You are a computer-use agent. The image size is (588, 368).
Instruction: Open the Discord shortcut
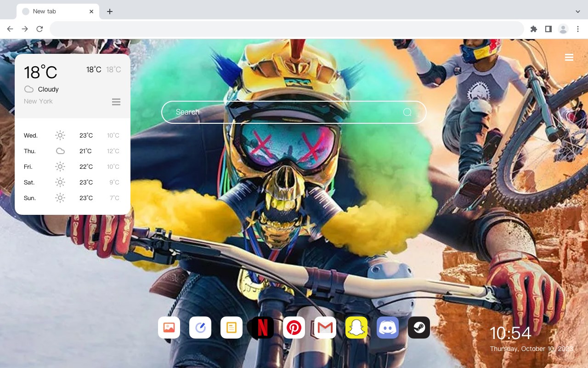point(388,328)
